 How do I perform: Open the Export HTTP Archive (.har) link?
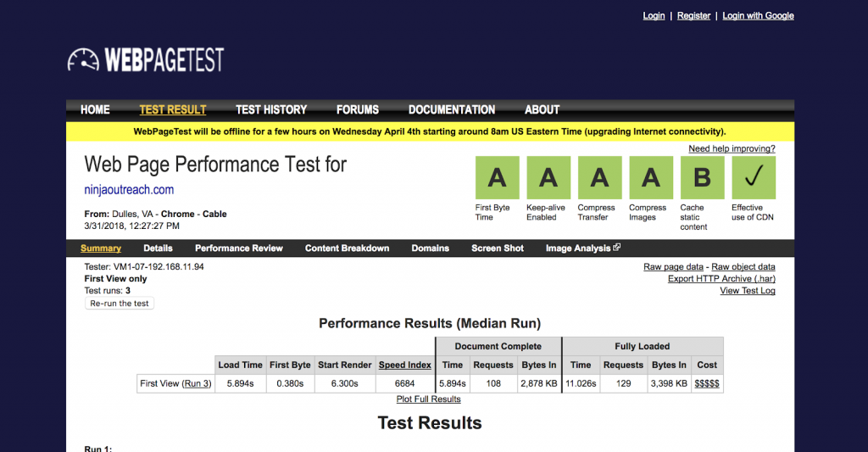click(721, 278)
